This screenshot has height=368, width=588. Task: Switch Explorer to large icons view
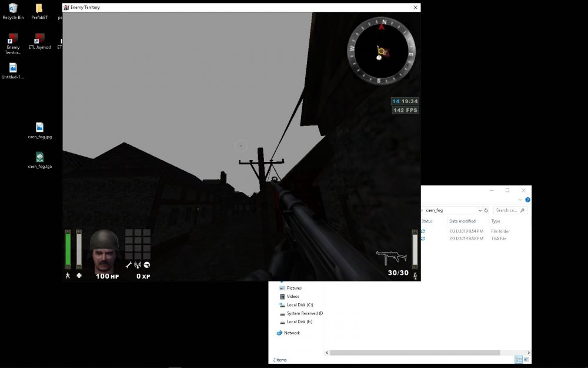click(526, 359)
